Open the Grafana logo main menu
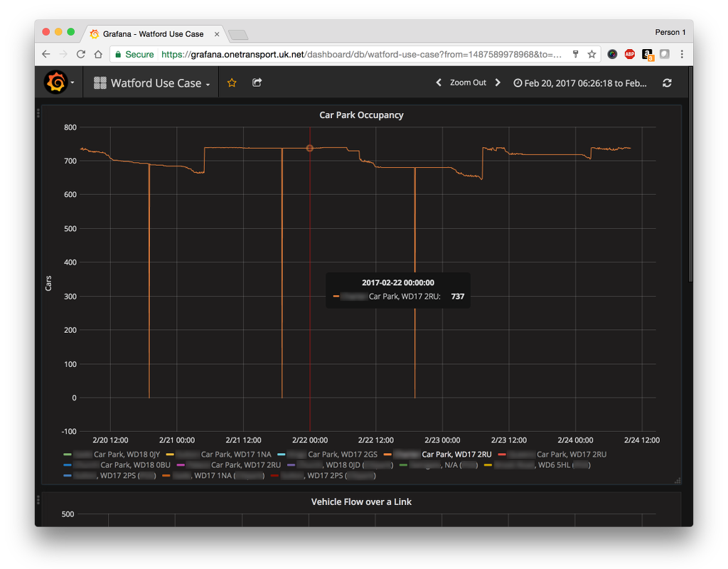 point(55,83)
